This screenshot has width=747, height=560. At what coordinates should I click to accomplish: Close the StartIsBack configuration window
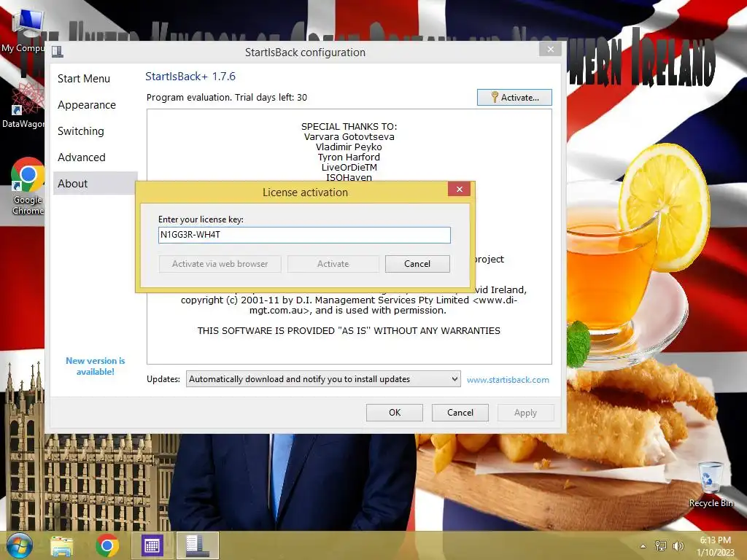click(550, 49)
